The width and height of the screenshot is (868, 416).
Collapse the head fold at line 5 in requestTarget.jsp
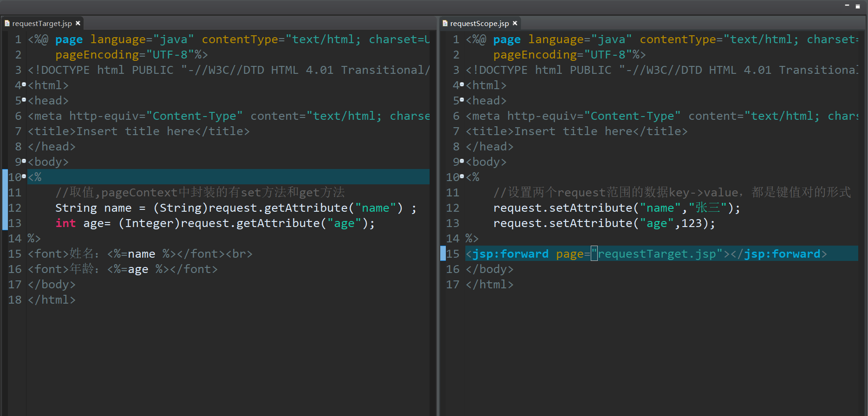click(24, 100)
